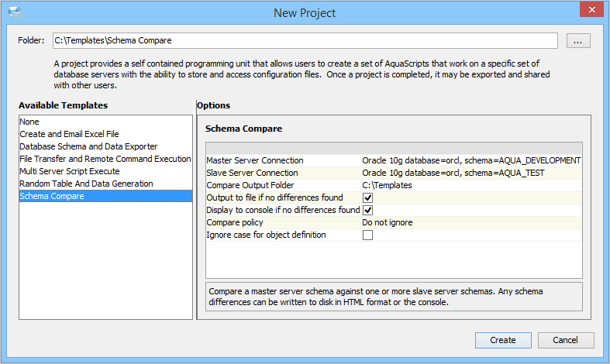Select Multi Server Script Execute template
Viewport: 610px width, 364px height.
pos(70,171)
